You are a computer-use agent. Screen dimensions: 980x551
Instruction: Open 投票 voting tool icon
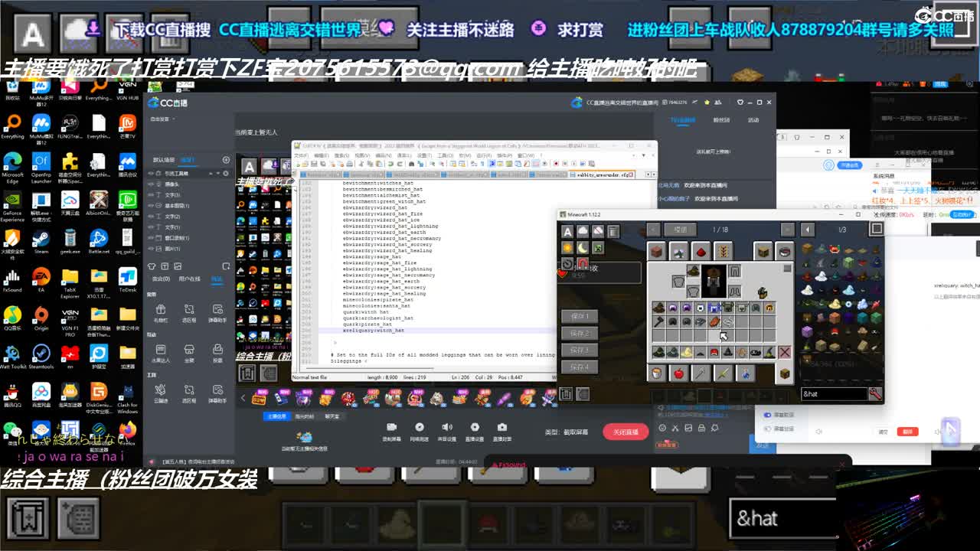tap(217, 353)
